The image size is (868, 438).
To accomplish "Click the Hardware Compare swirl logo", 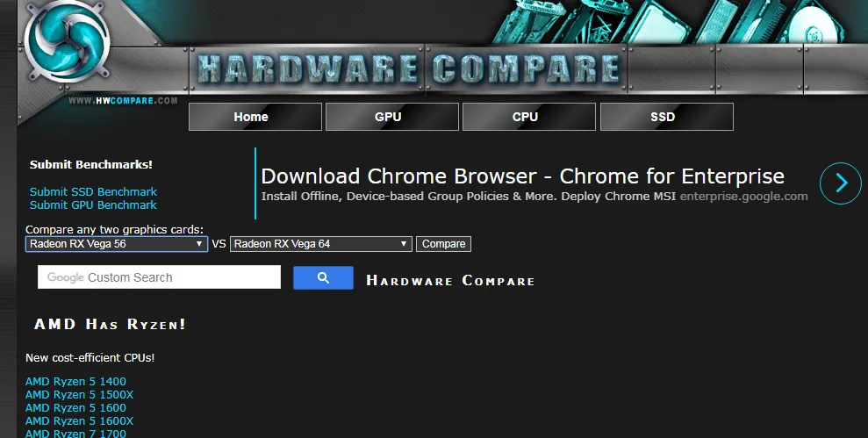I will point(68,42).
